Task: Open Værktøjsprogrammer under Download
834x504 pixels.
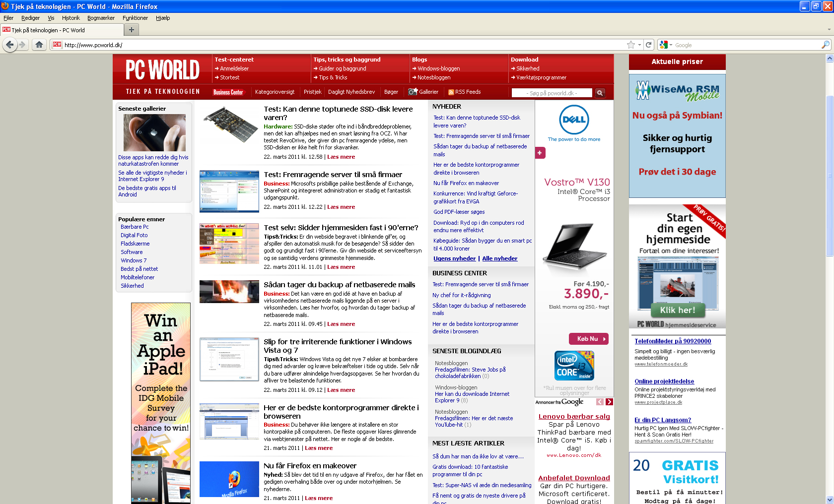Action: (541, 77)
